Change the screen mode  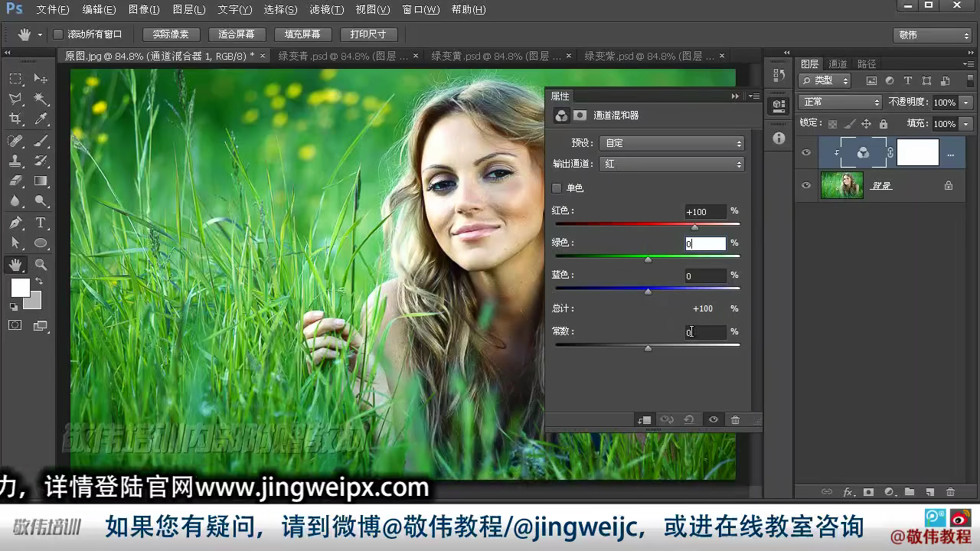click(41, 325)
